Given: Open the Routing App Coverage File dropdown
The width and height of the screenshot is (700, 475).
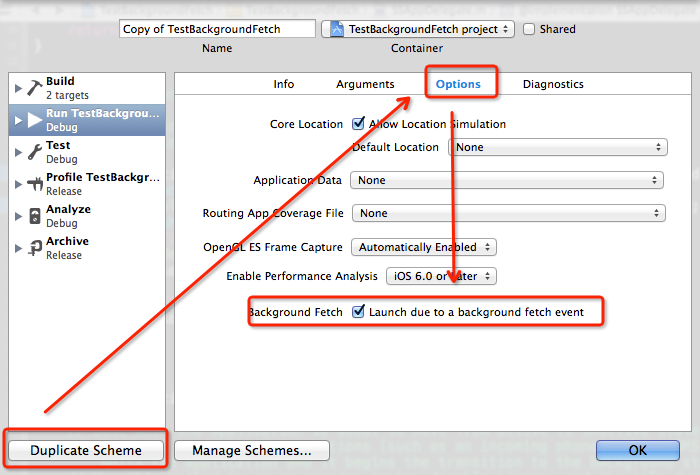Looking at the screenshot, I should pos(508,213).
